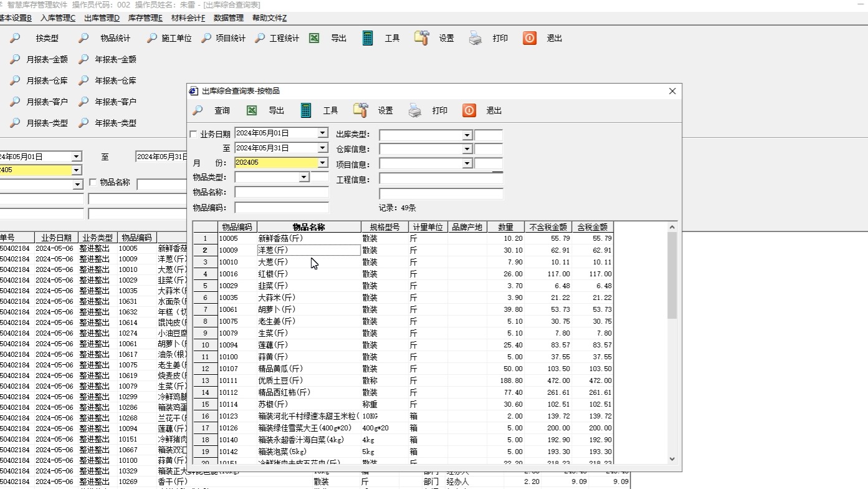The image size is (868, 489).
Task: Click the Excel 导出 icon in dialog
Action: [252, 110]
